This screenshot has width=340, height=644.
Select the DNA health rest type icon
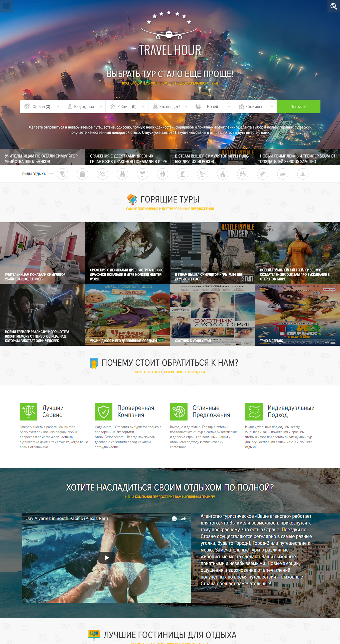point(263,174)
